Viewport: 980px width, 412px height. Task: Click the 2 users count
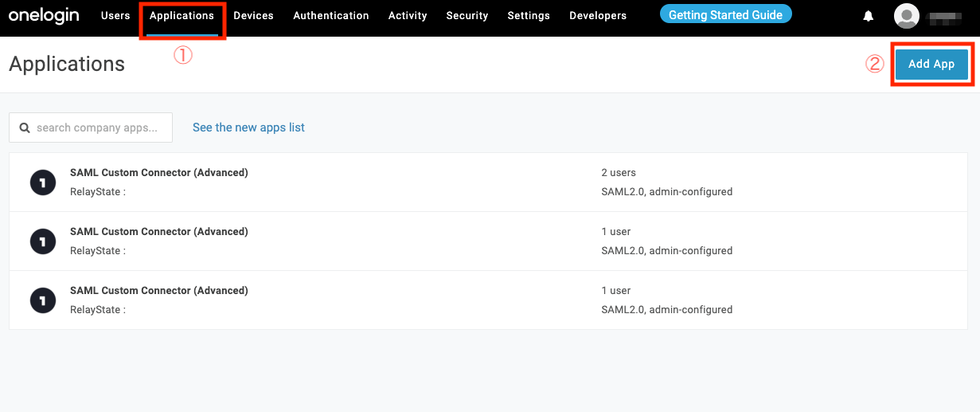(619, 173)
